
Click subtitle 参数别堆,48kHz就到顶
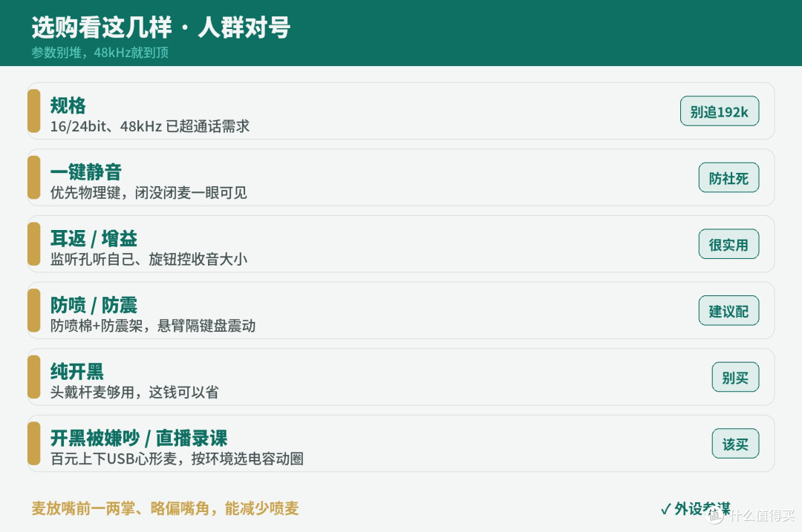point(100,53)
